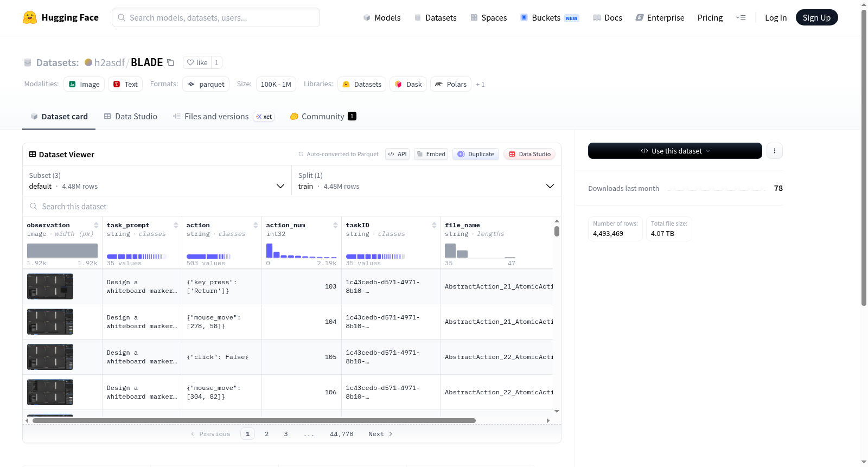This screenshot has width=868, height=467.
Task: Open the thumbnail in row 105
Action: point(50,357)
